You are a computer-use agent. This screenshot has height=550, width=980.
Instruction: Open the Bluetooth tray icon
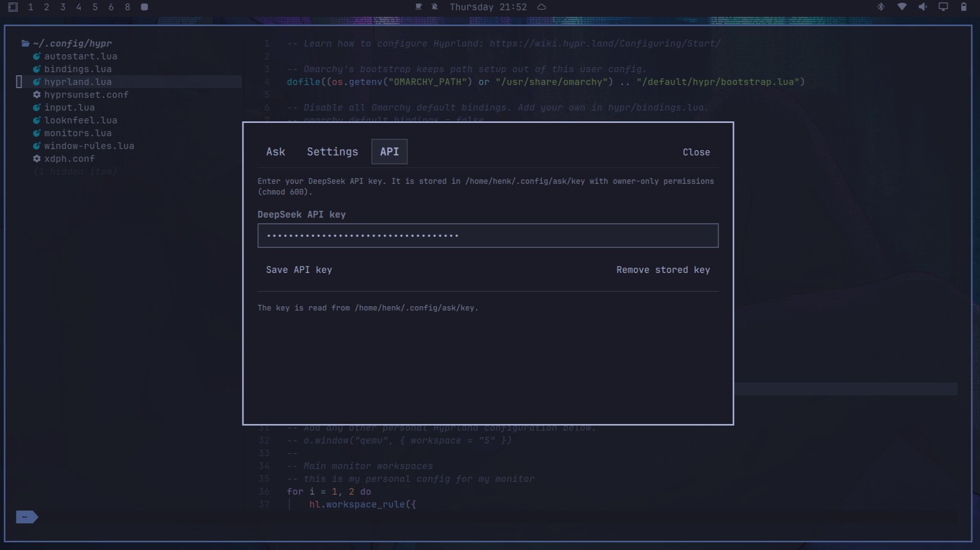click(x=881, y=7)
